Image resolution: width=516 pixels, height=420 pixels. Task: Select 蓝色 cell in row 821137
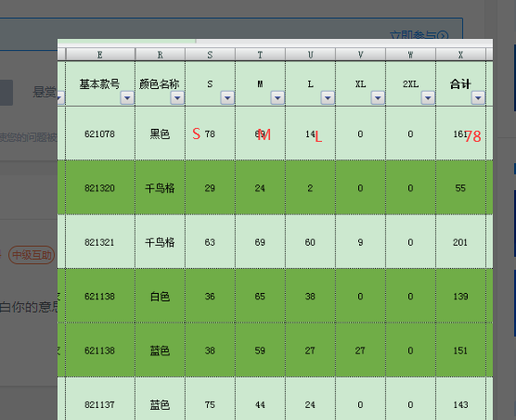(x=160, y=399)
